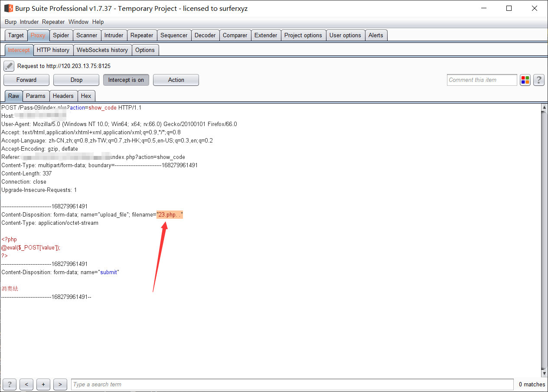Switch to the Repeater tool tab
Viewport: 548px width, 392px height.
tap(142, 35)
